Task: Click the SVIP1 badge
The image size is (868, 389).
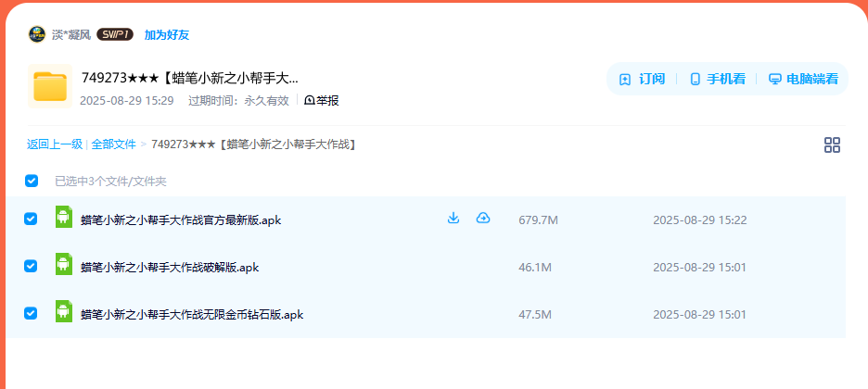Action: pyautogui.click(x=115, y=35)
